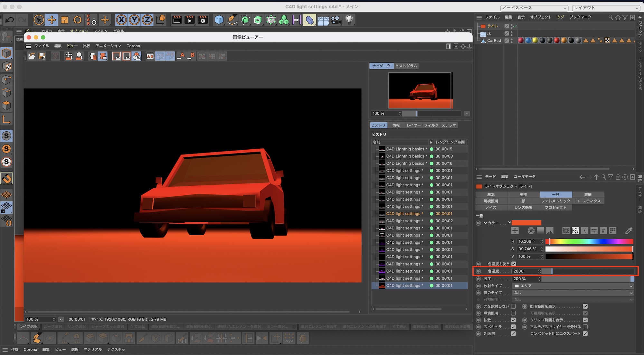This screenshot has width=644, height=355.
Task: Uncheck the 色温度を使う checkbox
Action: [514, 264]
